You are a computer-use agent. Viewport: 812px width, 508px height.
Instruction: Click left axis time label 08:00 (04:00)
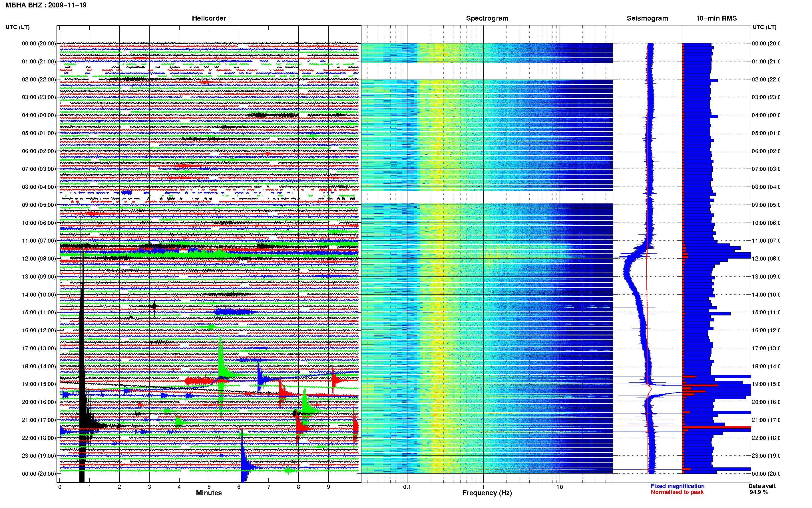click(x=39, y=187)
